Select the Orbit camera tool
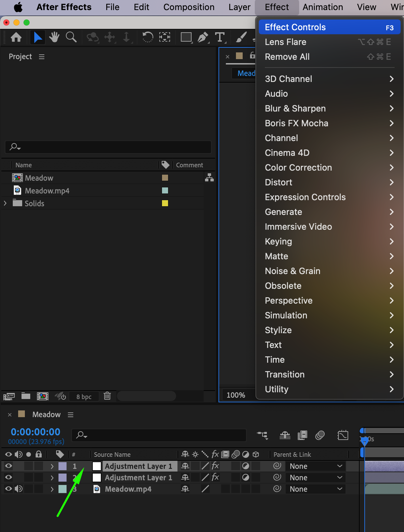Viewport: 404px width, 532px height. pyautogui.click(x=93, y=37)
